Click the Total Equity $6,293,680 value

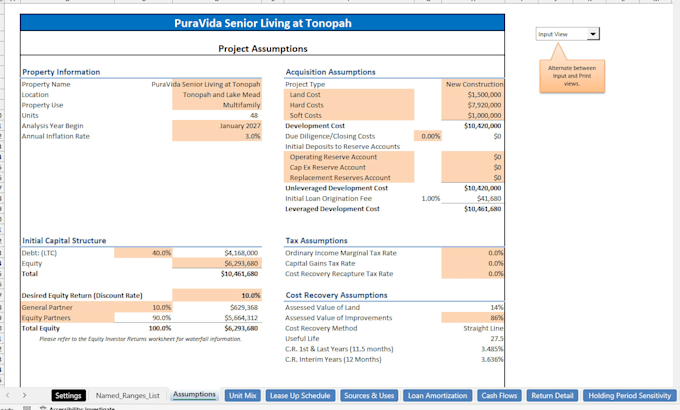241,328
